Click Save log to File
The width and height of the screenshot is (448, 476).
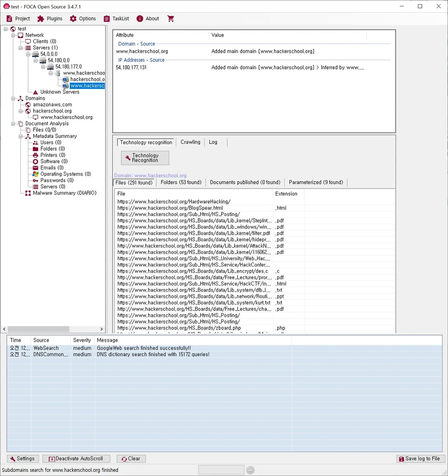click(420, 459)
